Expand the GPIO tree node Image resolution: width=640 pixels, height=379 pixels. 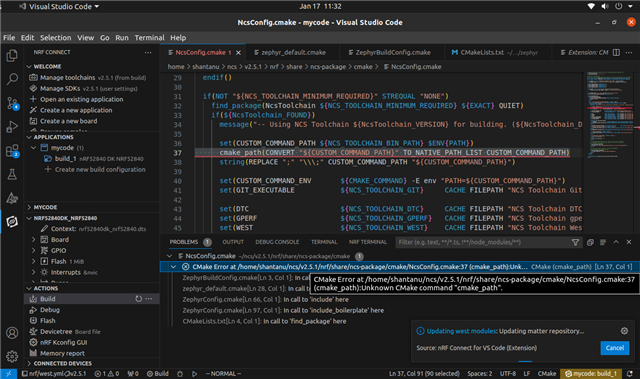[33, 250]
